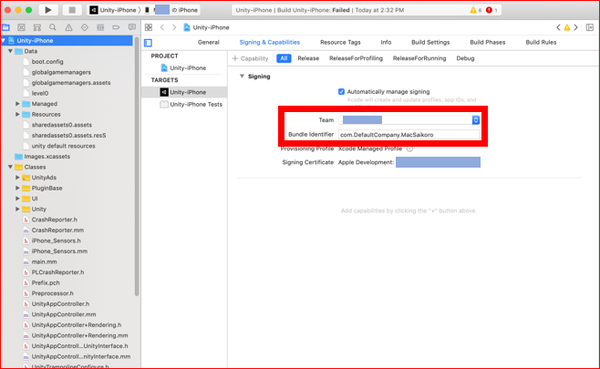
Task: Show the Breakpoint navigator icon
Action: click(x=116, y=27)
